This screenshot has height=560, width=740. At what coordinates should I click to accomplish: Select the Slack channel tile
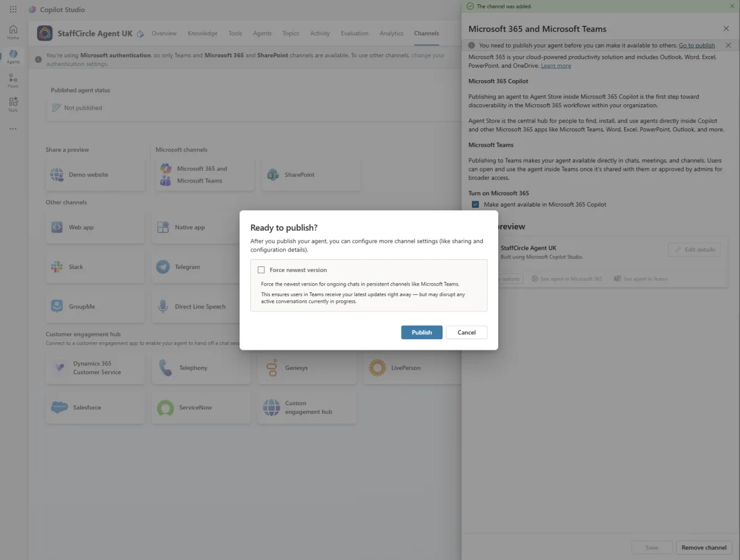[x=95, y=267]
